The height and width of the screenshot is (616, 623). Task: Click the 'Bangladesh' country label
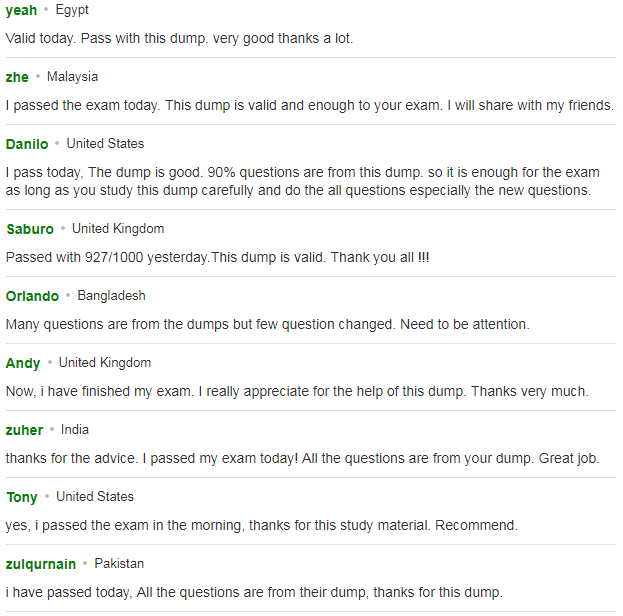[111, 296]
